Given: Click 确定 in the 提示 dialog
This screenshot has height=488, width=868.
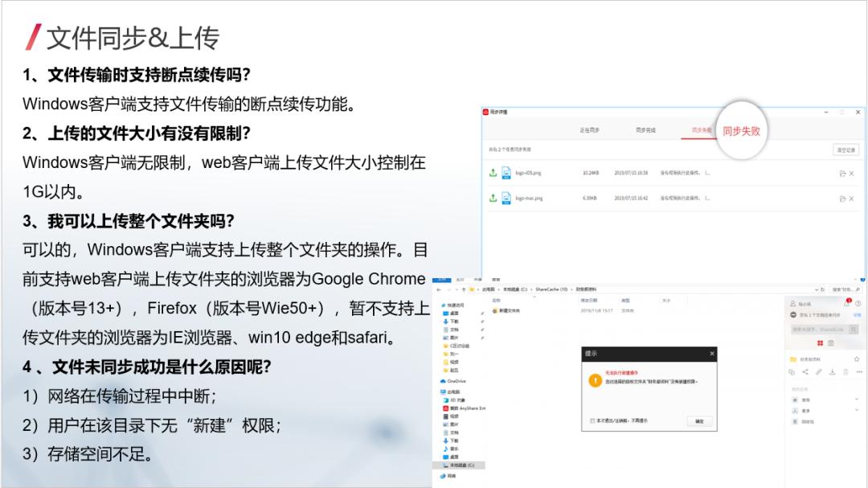Looking at the screenshot, I should coord(699,421).
